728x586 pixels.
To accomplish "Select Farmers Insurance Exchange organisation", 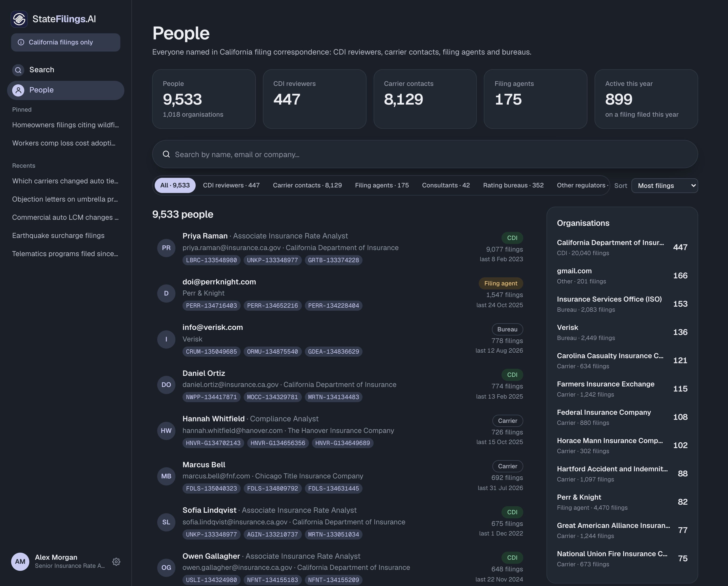I will click(x=622, y=389).
